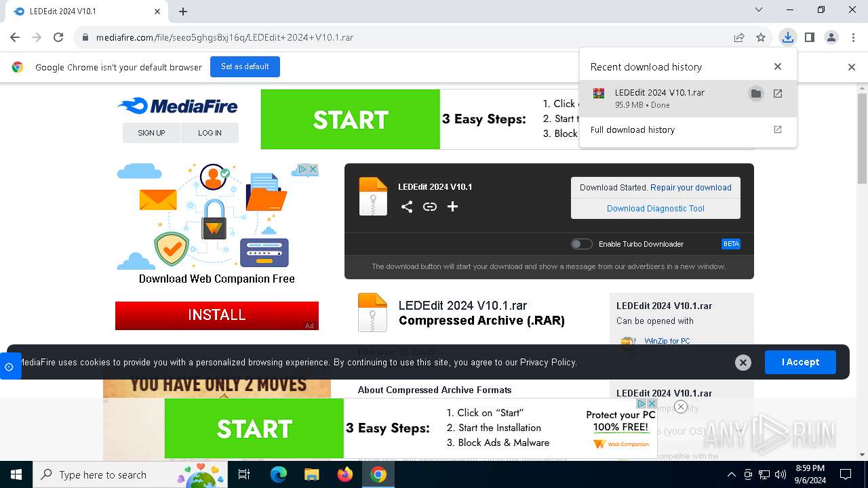The image size is (868, 488).
Task: Click the RAR file icon beside LEDEdit 2024 V10.1.rar heading
Action: tap(372, 312)
